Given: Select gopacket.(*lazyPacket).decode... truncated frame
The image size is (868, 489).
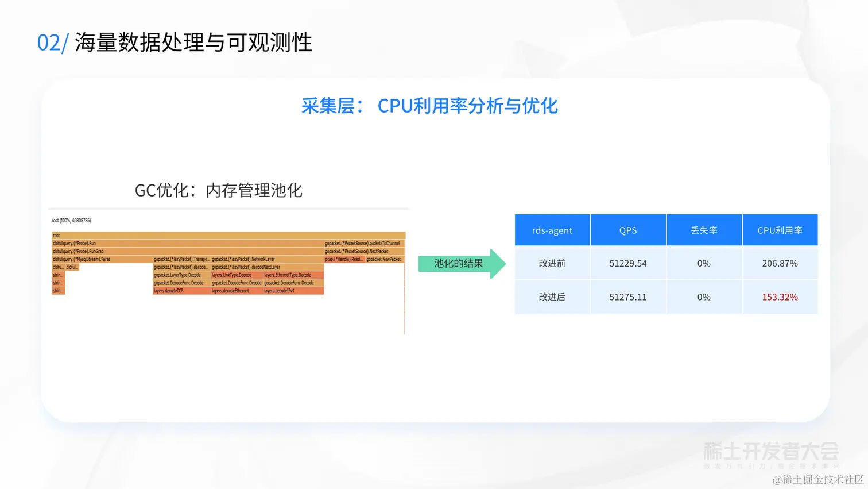Looking at the screenshot, I should 182,267.
